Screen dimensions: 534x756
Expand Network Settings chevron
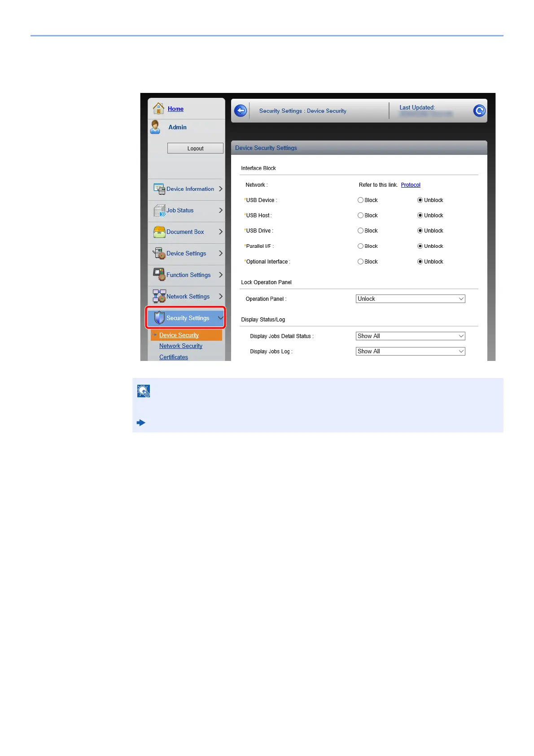click(x=220, y=296)
